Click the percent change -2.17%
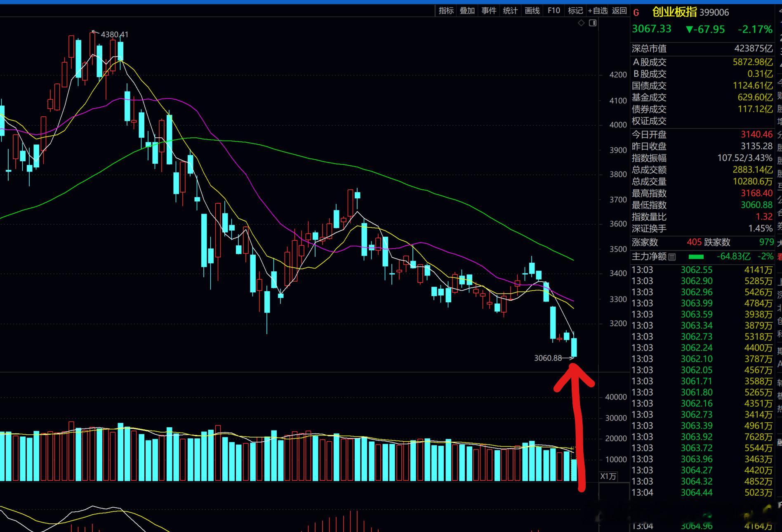Screen dimensions: 782x532 (755, 29)
